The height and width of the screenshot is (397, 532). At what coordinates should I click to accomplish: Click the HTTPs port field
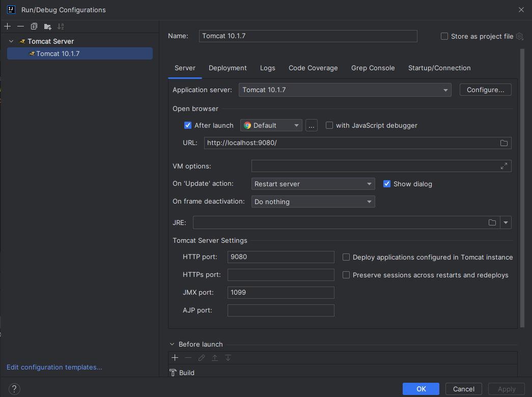(281, 275)
